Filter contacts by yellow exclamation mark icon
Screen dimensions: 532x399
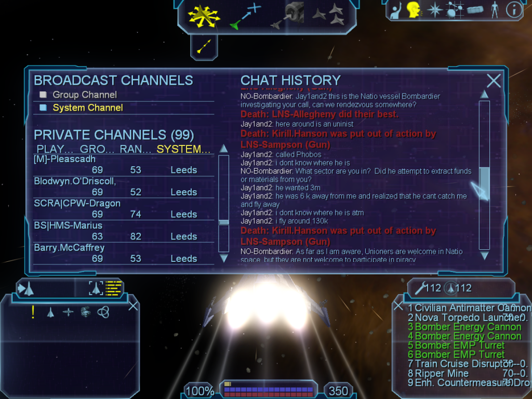coord(33,312)
